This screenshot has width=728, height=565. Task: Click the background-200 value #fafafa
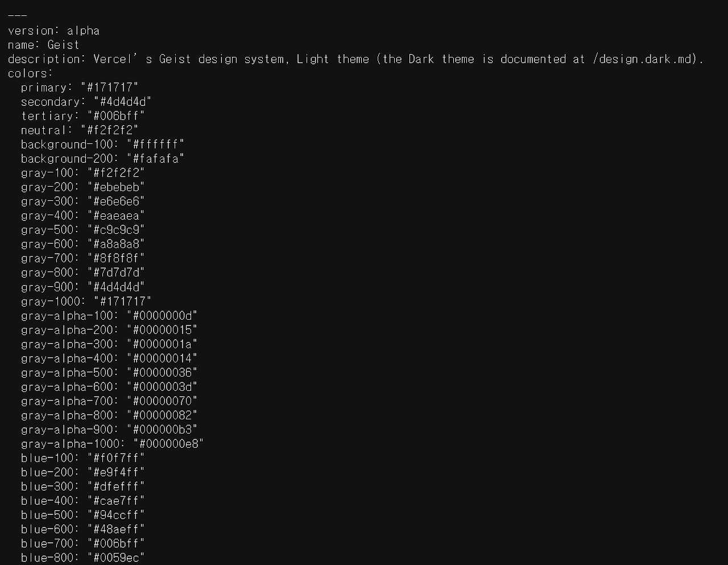click(x=155, y=159)
